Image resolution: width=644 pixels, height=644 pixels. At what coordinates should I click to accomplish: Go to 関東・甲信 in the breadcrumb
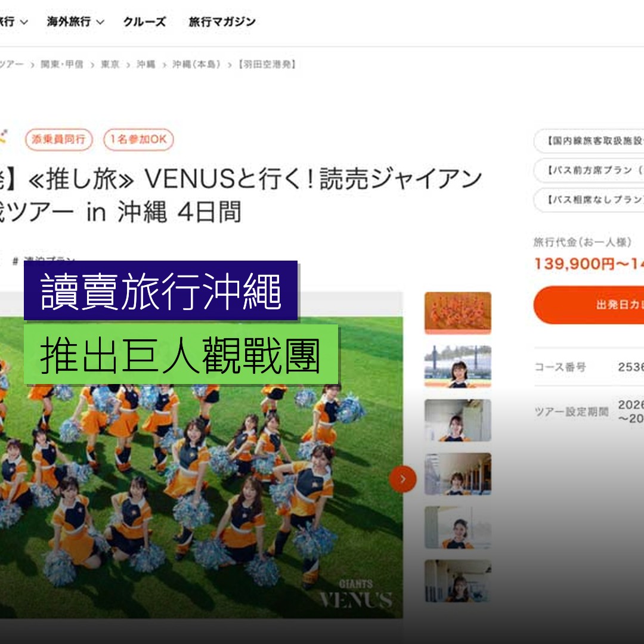[x=61, y=64]
